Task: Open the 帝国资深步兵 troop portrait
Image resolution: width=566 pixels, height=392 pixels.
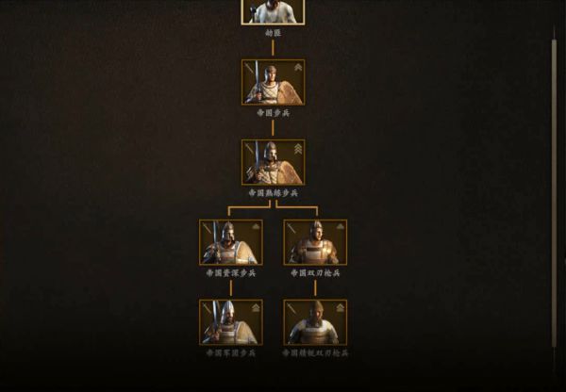Action: pyautogui.click(x=231, y=243)
